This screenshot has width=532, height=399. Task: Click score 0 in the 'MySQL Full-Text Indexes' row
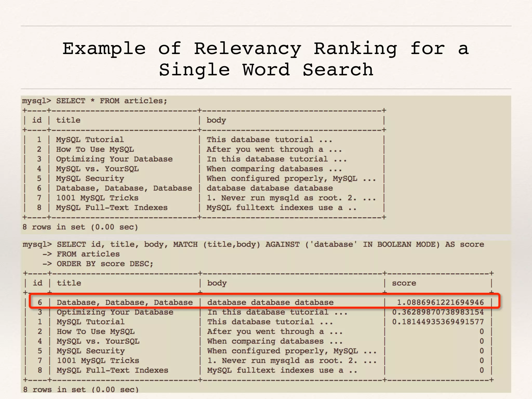pyautogui.click(x=482, y=370)
